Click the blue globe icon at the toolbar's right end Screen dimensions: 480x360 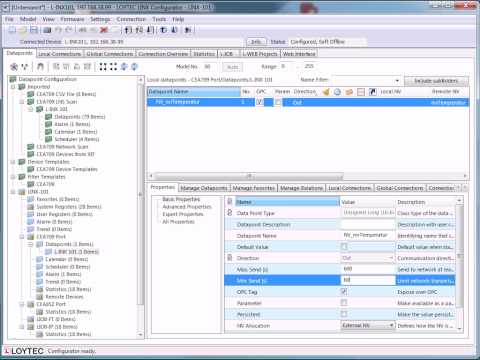click(134, 67)
